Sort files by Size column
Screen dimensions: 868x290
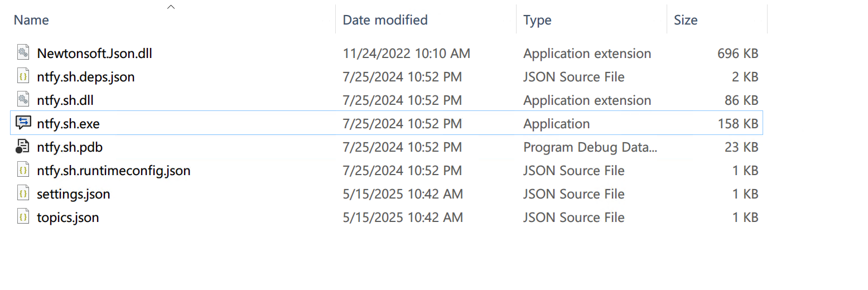coord(686,20)
